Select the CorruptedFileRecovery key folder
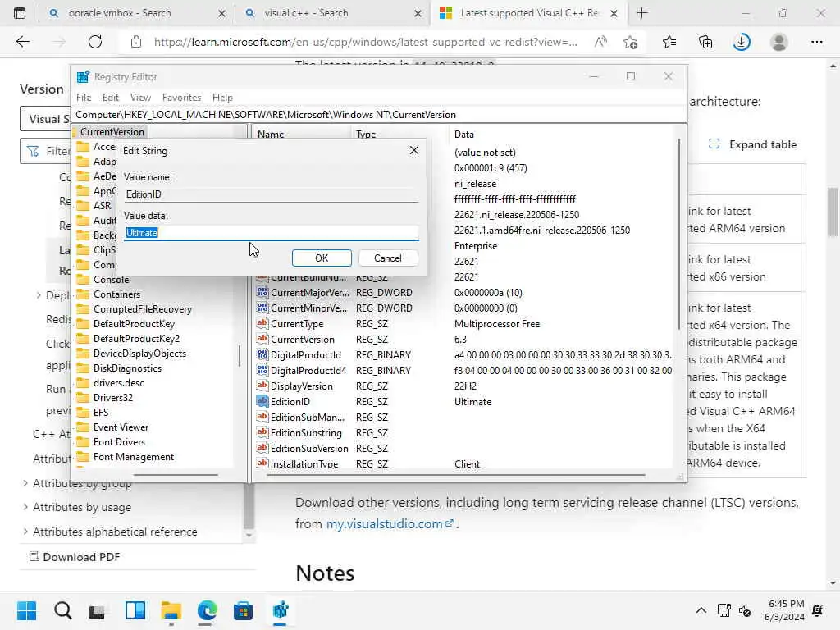This screenshot has width=840, height=630. coord(143,309)
